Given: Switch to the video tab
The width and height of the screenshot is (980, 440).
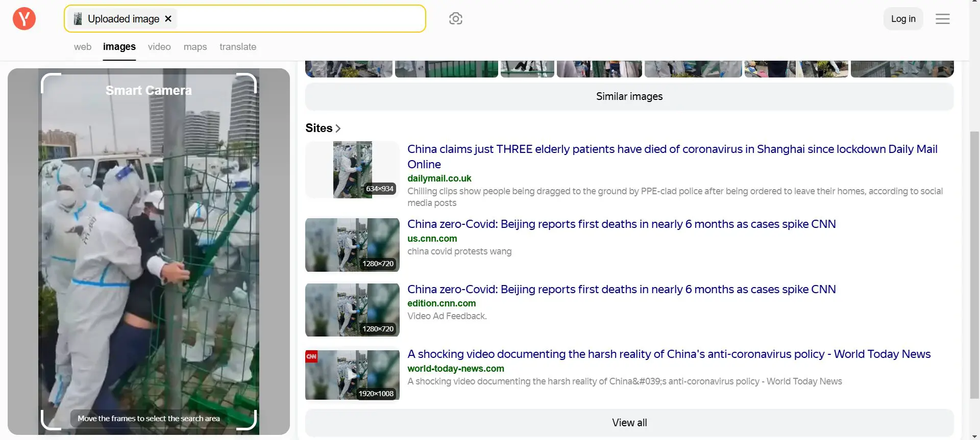Looking at the screenshot, I should click(159, 47).
